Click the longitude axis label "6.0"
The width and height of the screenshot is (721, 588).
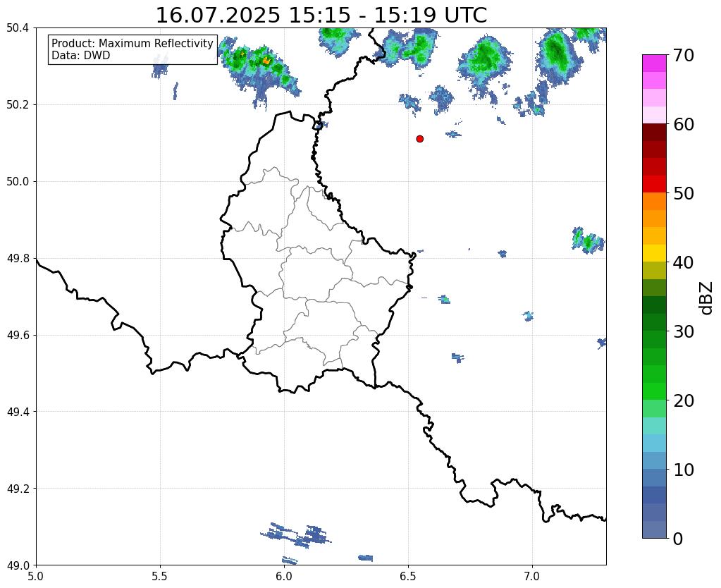(x=284, y=577)
